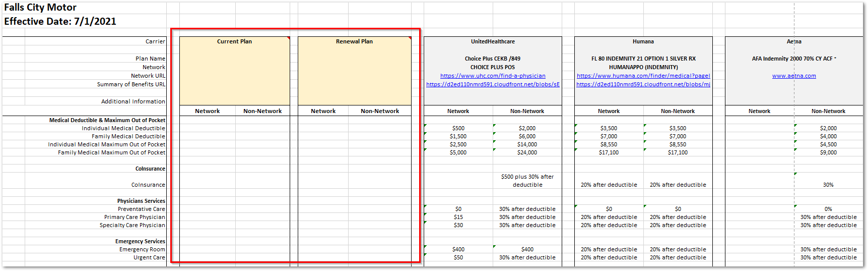Select 'AFA Indemnity 2000 70% CY ACF' cell

point(794,59)
